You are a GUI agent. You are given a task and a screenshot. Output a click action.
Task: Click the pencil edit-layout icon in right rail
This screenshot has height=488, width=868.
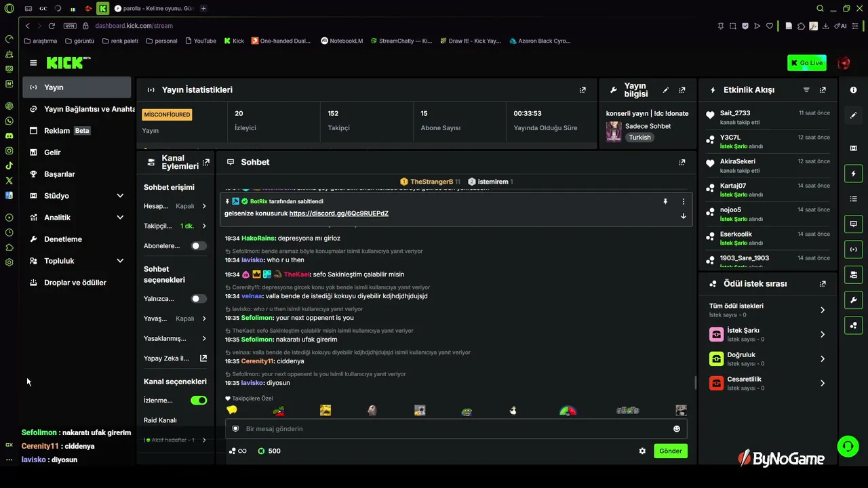854,116
